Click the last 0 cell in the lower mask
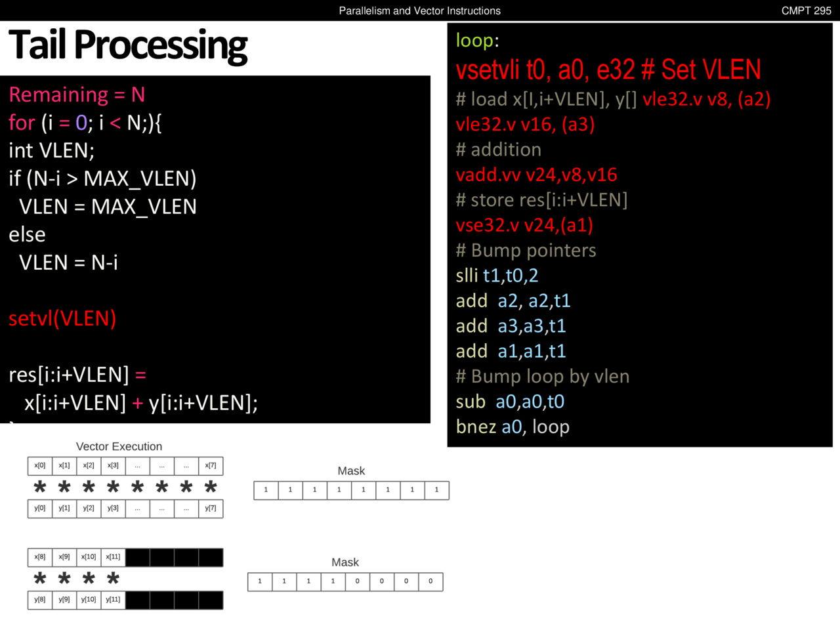This screenshot has height=630, width=840. pyautogui.click(x=430, y=581)
